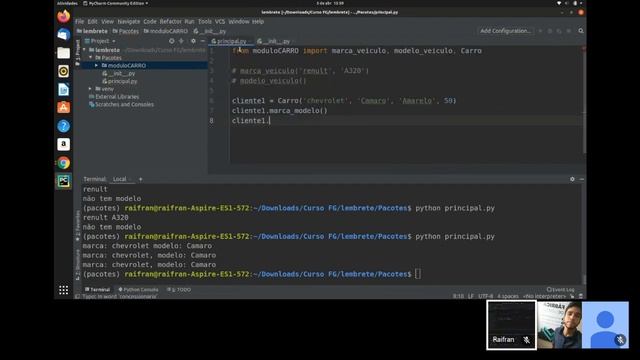Viewport: 640px width, 360px height.
Task: Add a new terminal session tab
Action: click(x=140, y=179)
